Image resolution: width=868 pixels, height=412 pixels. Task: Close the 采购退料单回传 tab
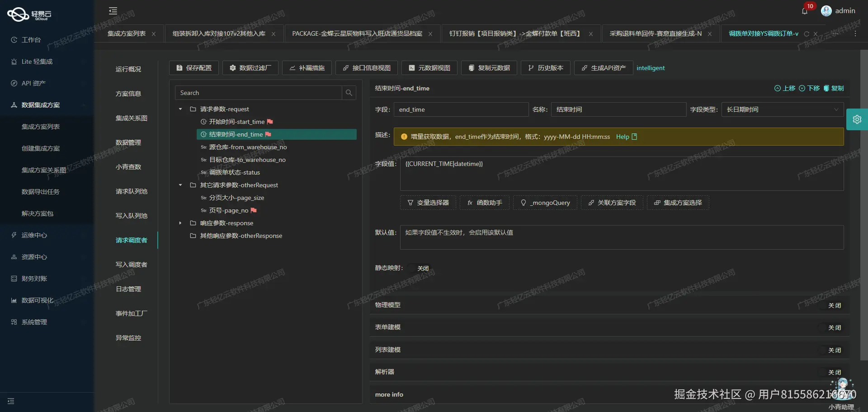pos(710,34)
